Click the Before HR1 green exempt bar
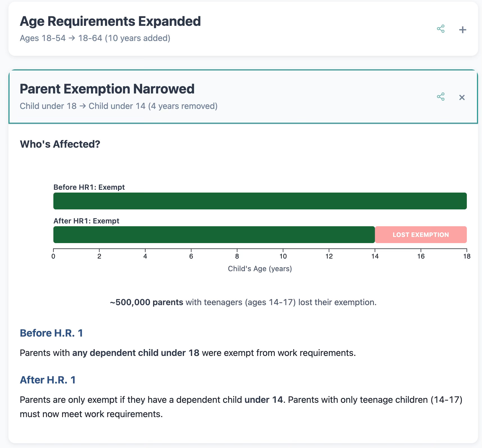482x448 pixels. point(260,201)
